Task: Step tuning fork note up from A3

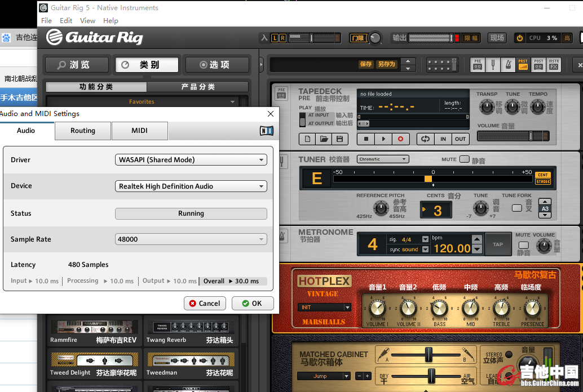Action: point(545,202)
